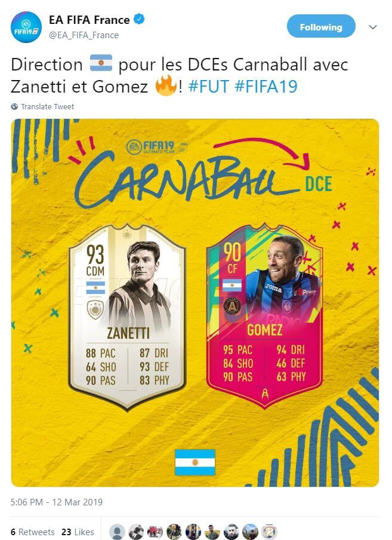The width and height of the screenshot is (392, 540).
Task: View the 23 Likes list
Action: tap(78, 532)
